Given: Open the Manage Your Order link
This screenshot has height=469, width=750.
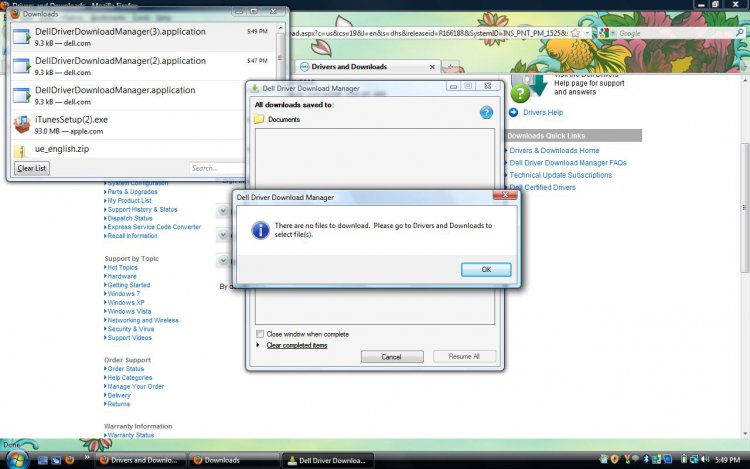Looking at the screenshot, I should (135, 386).
